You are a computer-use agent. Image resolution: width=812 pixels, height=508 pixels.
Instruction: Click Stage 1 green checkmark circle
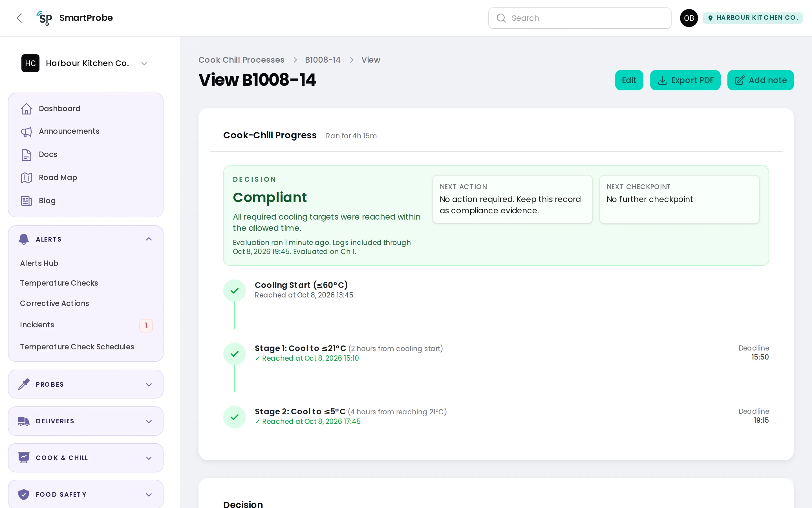click(235, 354)
